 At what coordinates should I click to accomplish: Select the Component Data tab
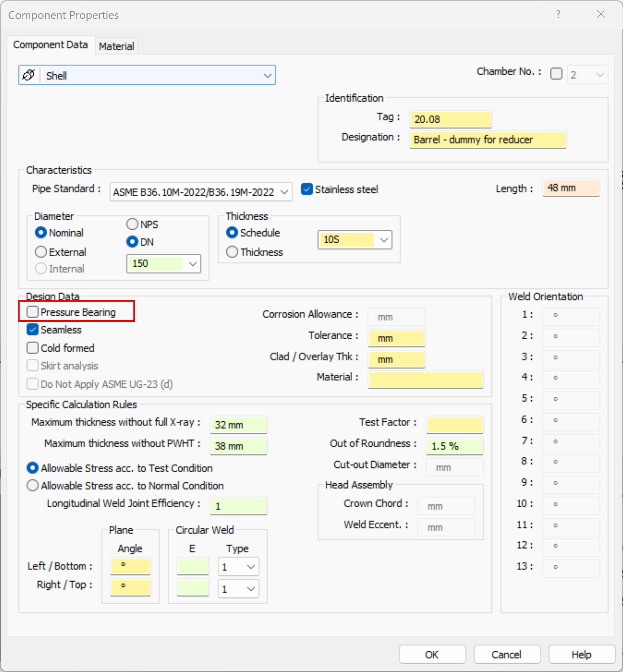[51, 45]
